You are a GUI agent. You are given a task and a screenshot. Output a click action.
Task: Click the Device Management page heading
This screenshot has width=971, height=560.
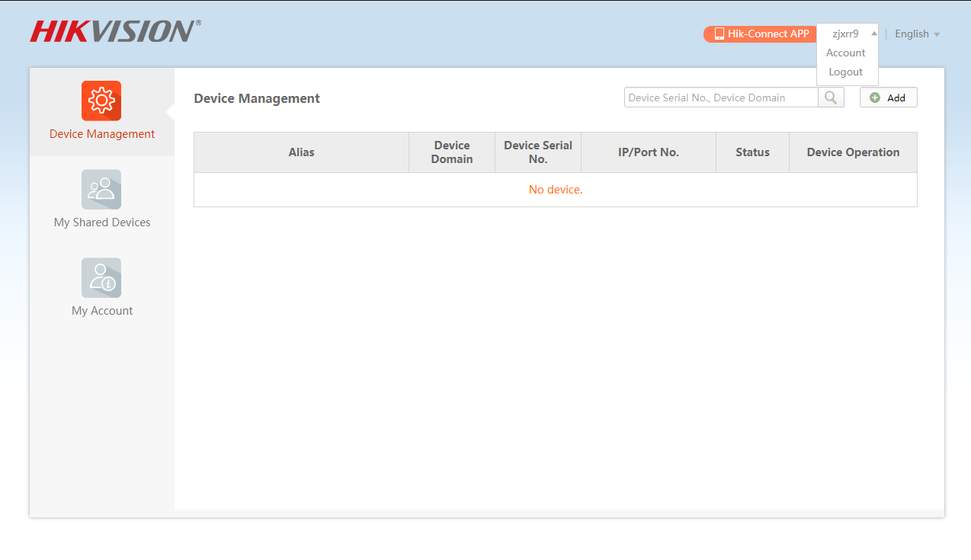point(257,98)
